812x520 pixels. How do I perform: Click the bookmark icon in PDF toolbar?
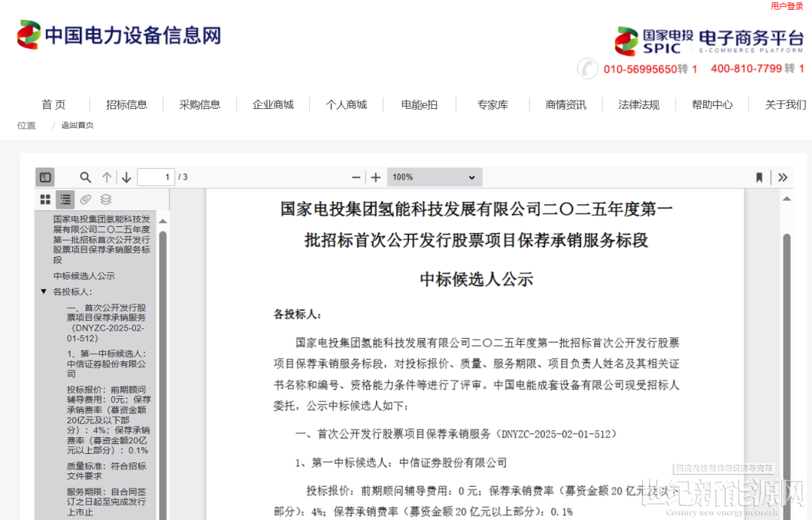pos(759,177)
